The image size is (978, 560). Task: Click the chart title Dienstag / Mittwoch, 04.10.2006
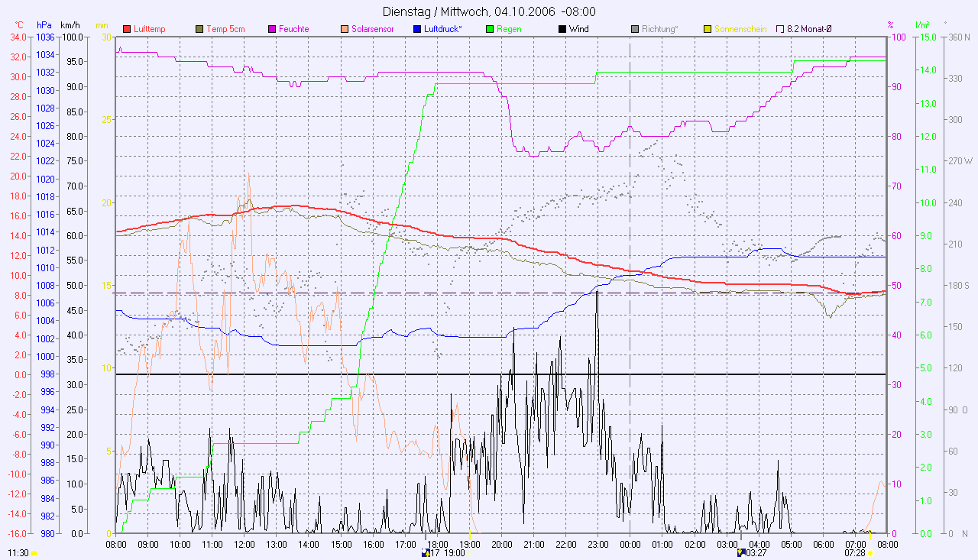pyautogui.click(x=488, y=11)
